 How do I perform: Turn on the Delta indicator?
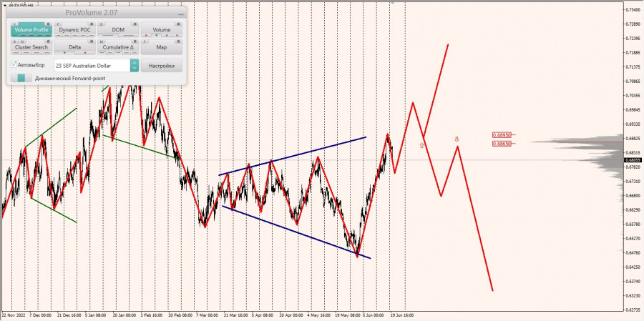(x=74, y=46)
